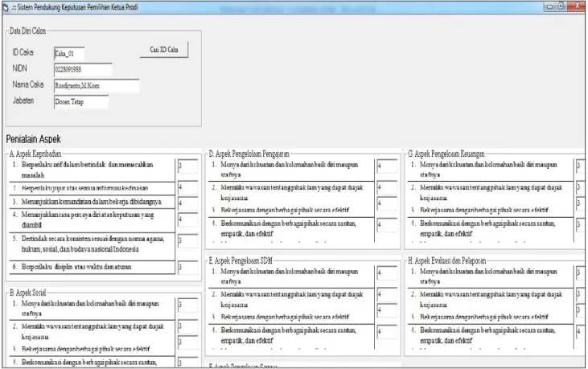
Task: Select Pengelolaan Pengajaran item 4 score box
Action: pos(387,225)
